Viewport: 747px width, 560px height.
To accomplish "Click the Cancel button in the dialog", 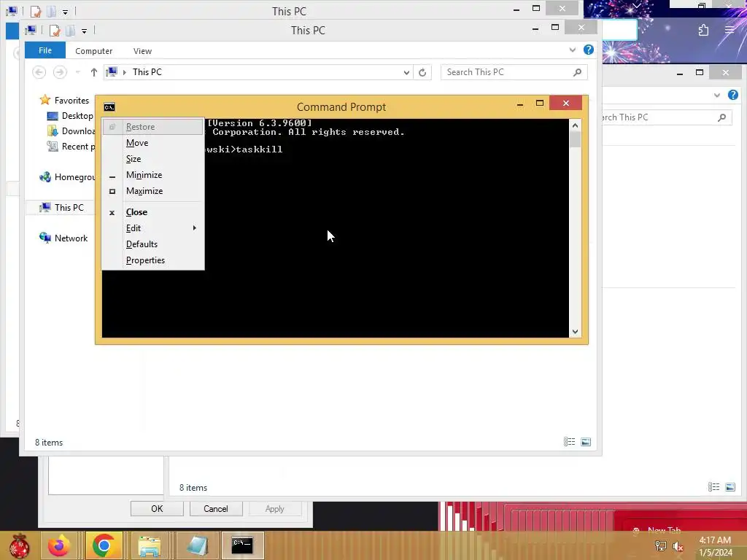I will (x=216, y=508).
